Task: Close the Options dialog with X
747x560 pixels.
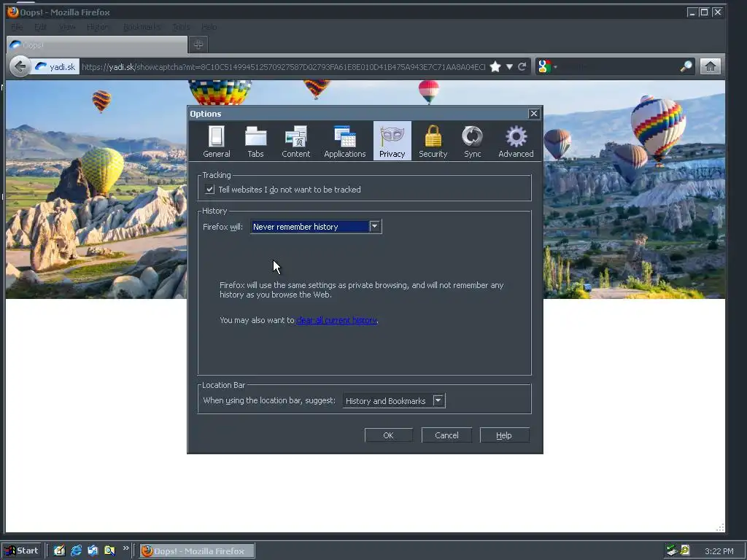Action: pyautogui.click(x=533, y=113)
